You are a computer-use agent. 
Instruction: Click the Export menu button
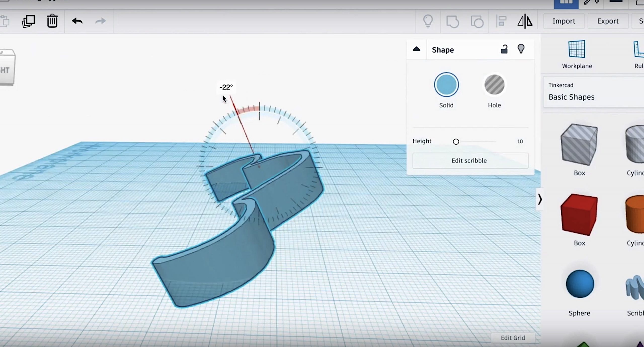(608, 21)
